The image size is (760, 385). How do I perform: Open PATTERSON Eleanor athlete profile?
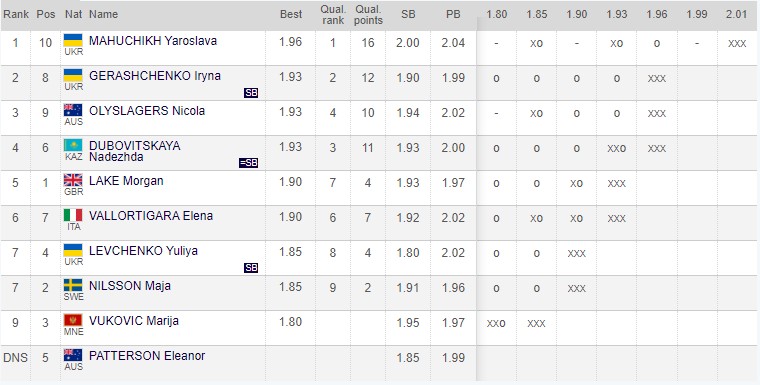pyautogui.click(x=147, y=356)
